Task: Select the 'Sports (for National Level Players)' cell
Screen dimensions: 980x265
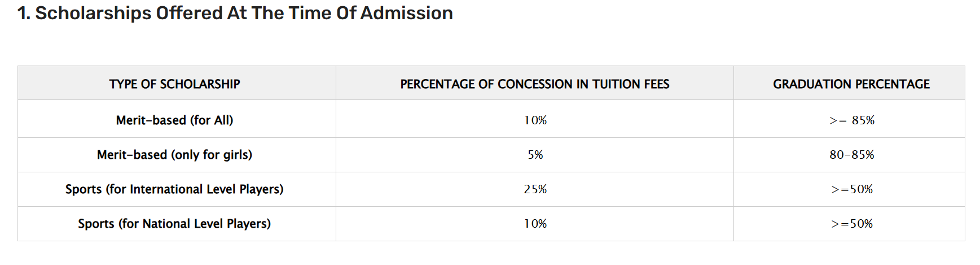Action: click(x=174, y=224)
